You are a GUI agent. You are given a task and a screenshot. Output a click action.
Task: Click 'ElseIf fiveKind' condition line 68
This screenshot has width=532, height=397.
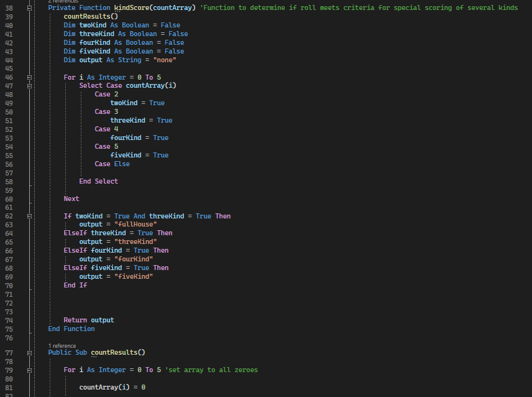point(116,268)
